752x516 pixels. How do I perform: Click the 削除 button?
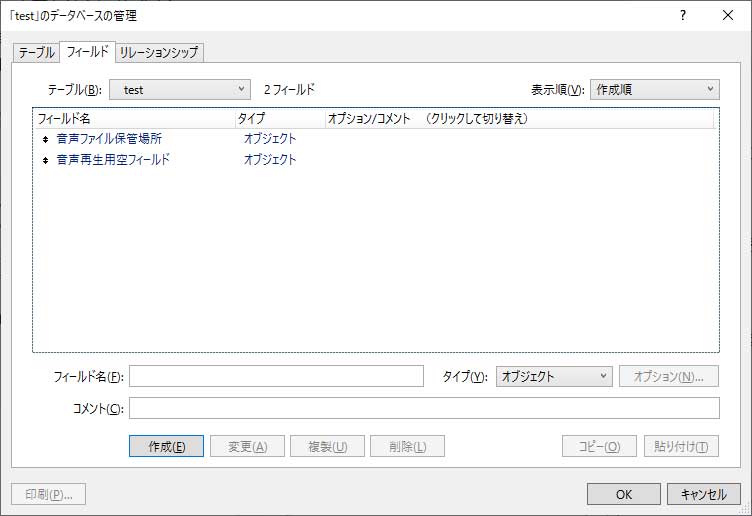[x=408, y=446]
